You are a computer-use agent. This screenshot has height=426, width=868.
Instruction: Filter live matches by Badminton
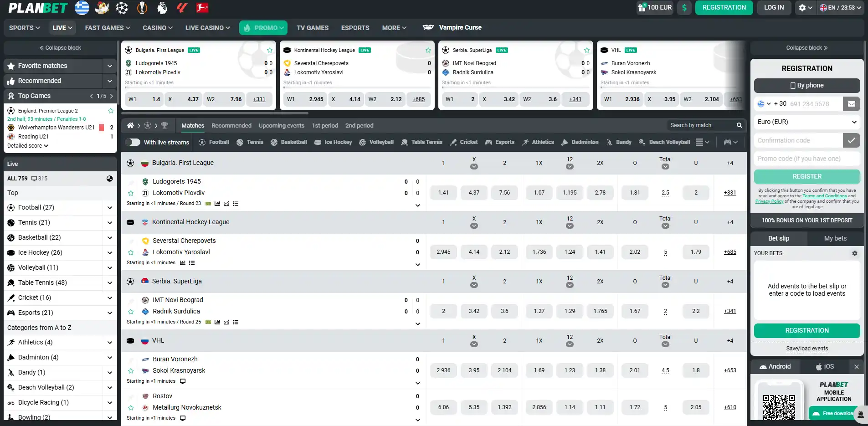[580, 142]
